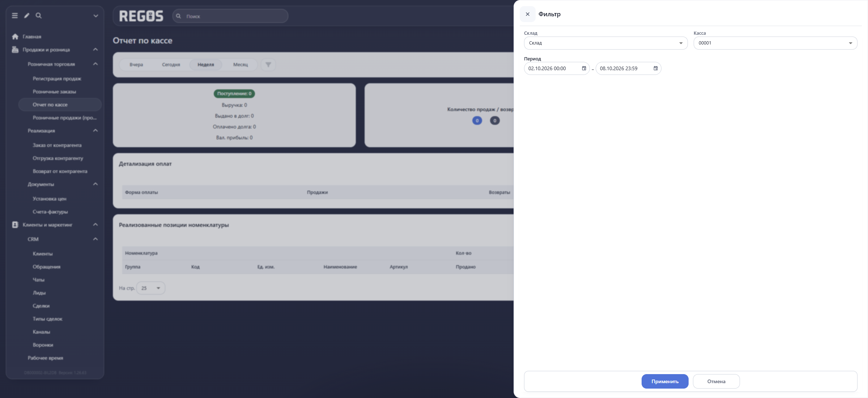Click the dark returns count badge
868x398 pixels.
495,121
